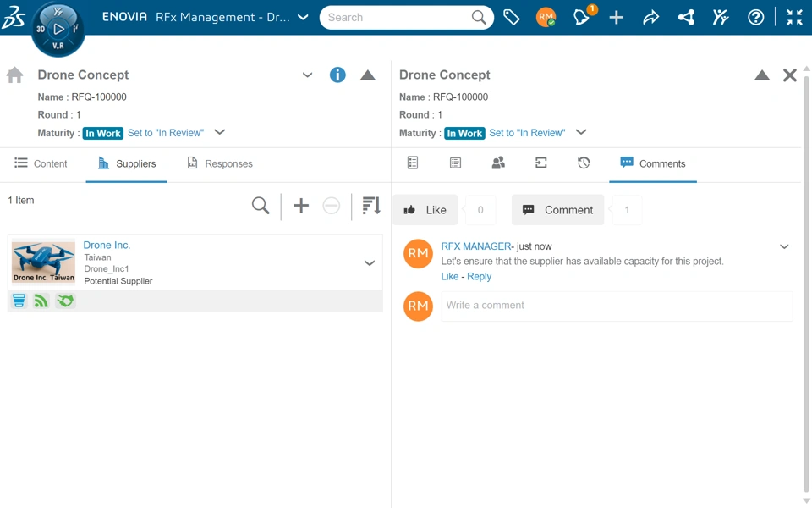This screenshot has height=508, width=812.
Task: Click the "1 Item" count label
Action: [x=21, y=201]
